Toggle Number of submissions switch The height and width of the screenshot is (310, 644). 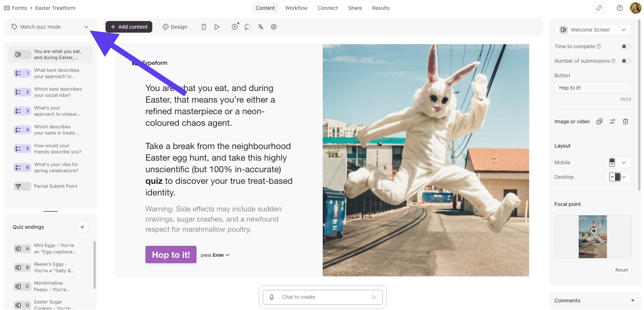(626, 61)
